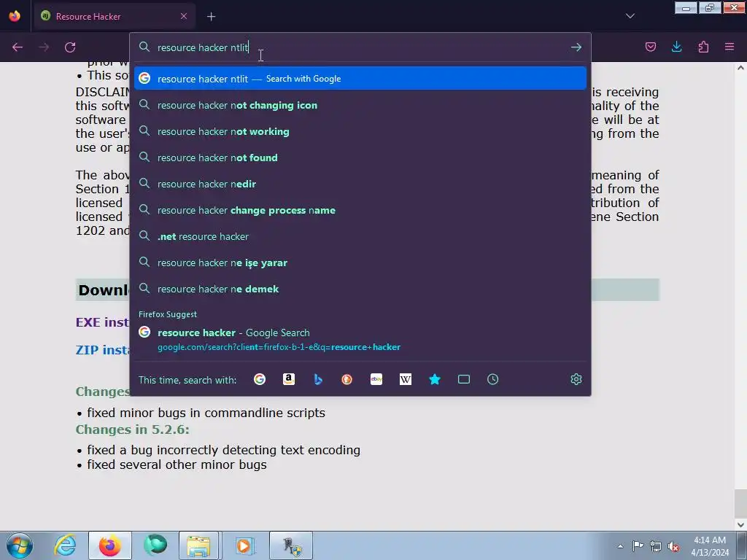The width and height of the screenshot is (747, 560).
Task: Search bookmarks using the star icon
Action: [435, 379]
